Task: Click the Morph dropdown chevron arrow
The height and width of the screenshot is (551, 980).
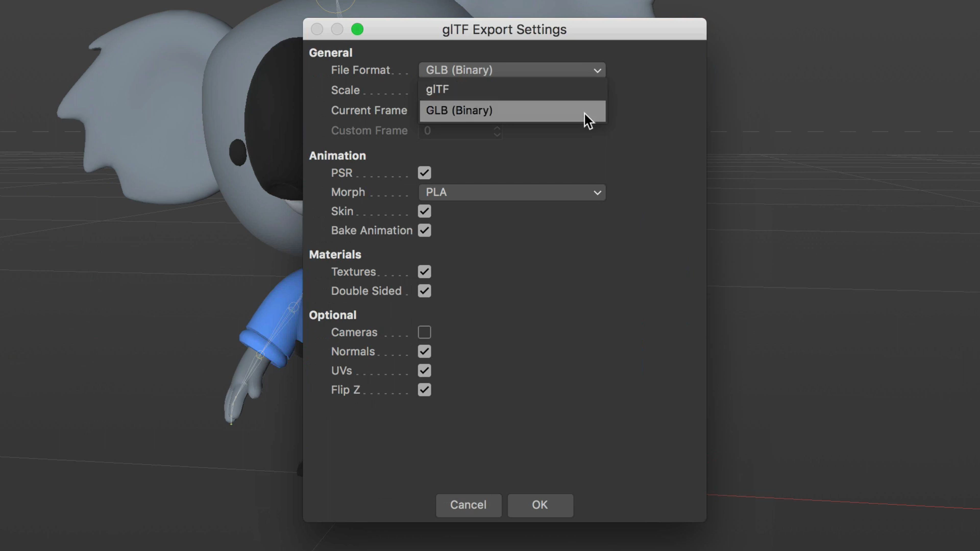Action: tap(597, 193)
